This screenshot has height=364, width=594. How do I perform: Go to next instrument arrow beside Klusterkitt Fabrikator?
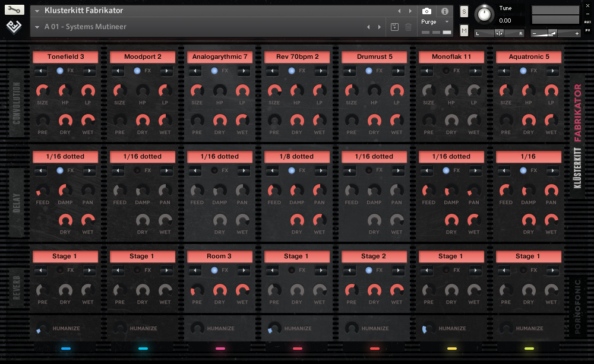410,11
